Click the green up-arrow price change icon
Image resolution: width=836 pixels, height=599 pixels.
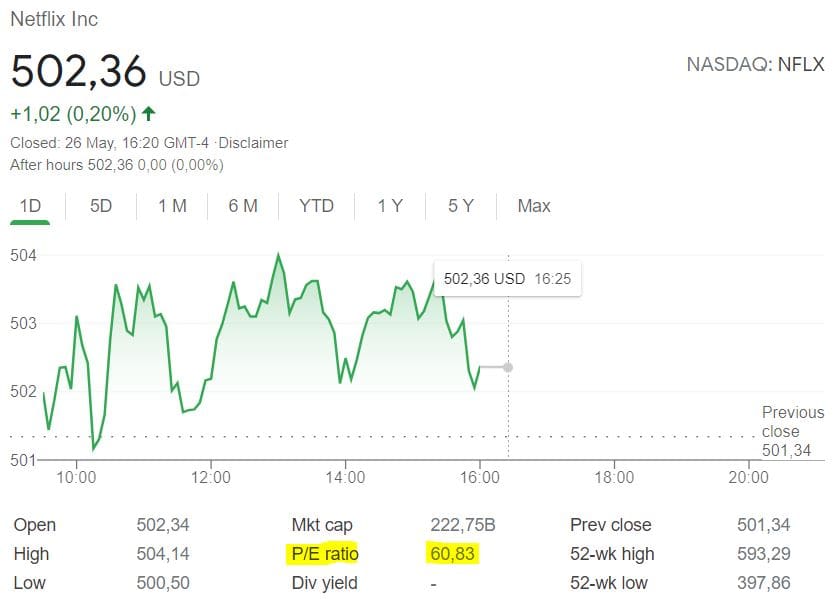click(149, 114)
